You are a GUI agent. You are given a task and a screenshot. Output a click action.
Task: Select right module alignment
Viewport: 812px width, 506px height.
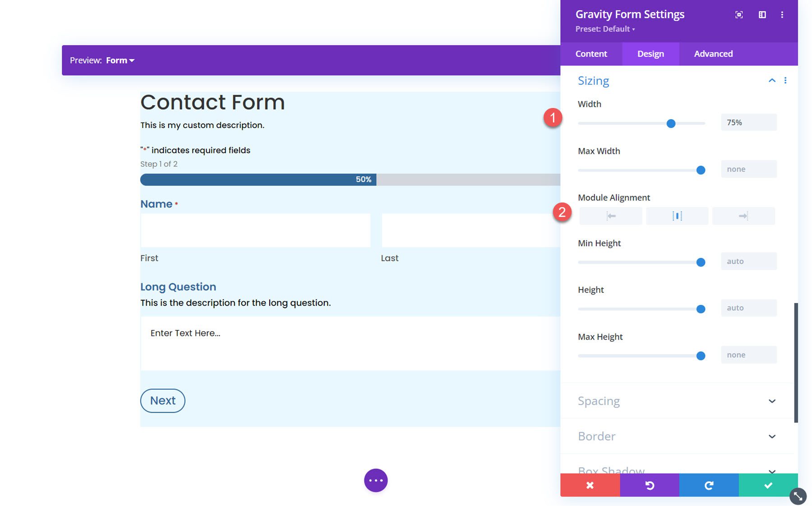pyautogui.click(x=743, y=216)
